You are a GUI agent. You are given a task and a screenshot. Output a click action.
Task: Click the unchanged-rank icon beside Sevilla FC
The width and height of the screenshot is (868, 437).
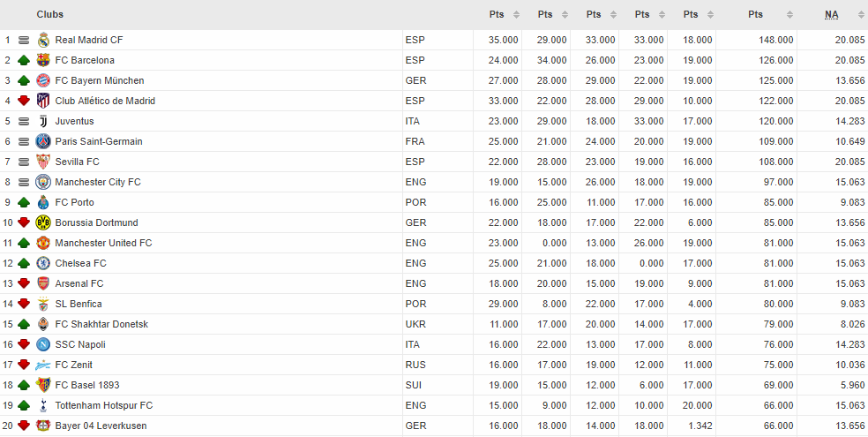pos(24,162)
